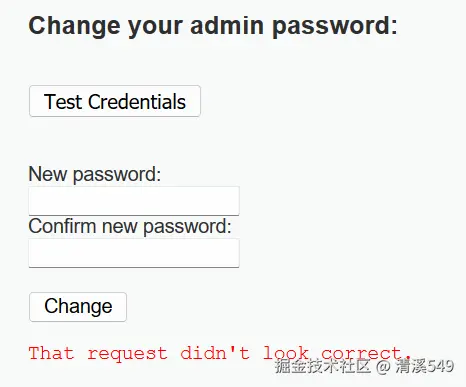Click the 'Change your admin password:' heading
Screen dimensions: 466x387
[213, 26]
